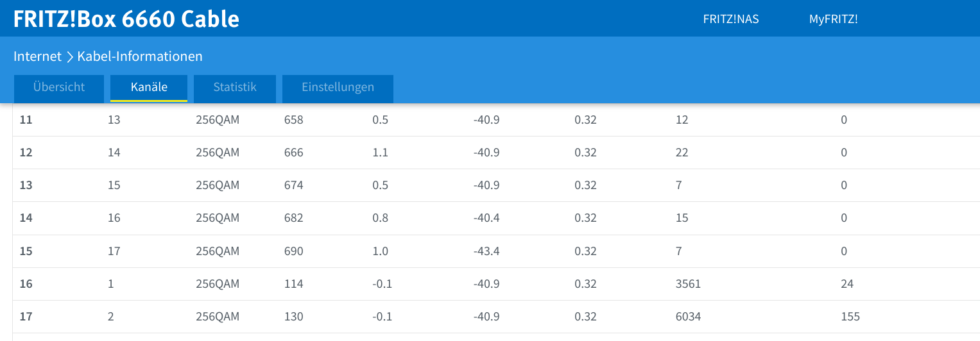Image resolution: width=980 pixels, height=341 pixels.
Task: Click frequency 130 in row 17
Action: [x=293, y=317]
